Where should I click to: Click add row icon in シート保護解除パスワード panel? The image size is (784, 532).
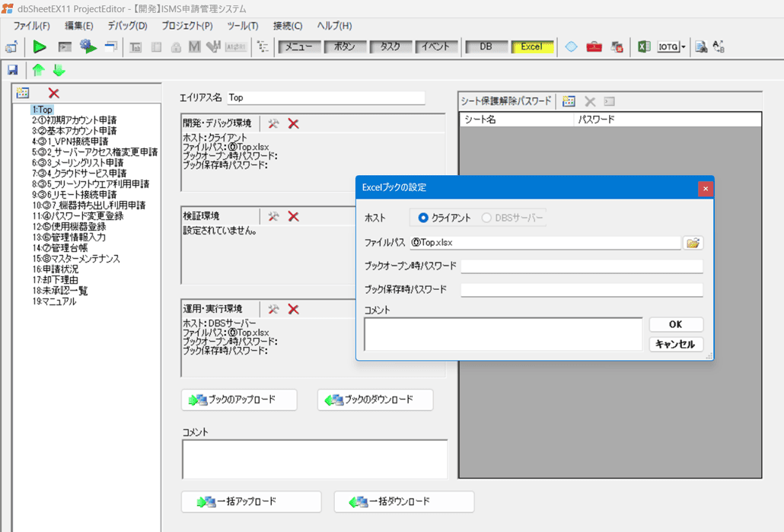click(x=569, y=101)
